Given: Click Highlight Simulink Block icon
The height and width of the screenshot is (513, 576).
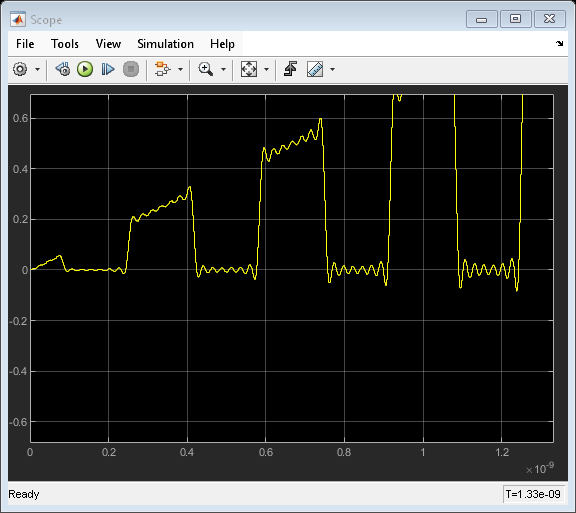Looking at the screenshot, I should point(163,69).
